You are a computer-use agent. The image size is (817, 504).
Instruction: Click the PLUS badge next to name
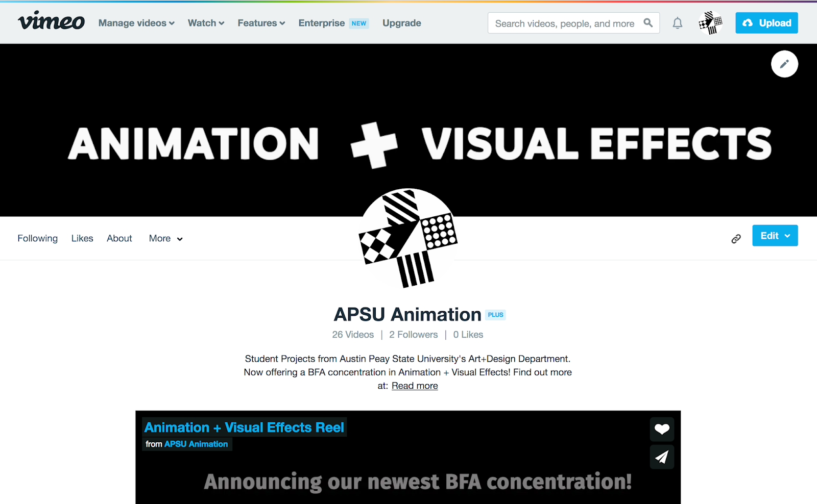(x=495, y=315)
